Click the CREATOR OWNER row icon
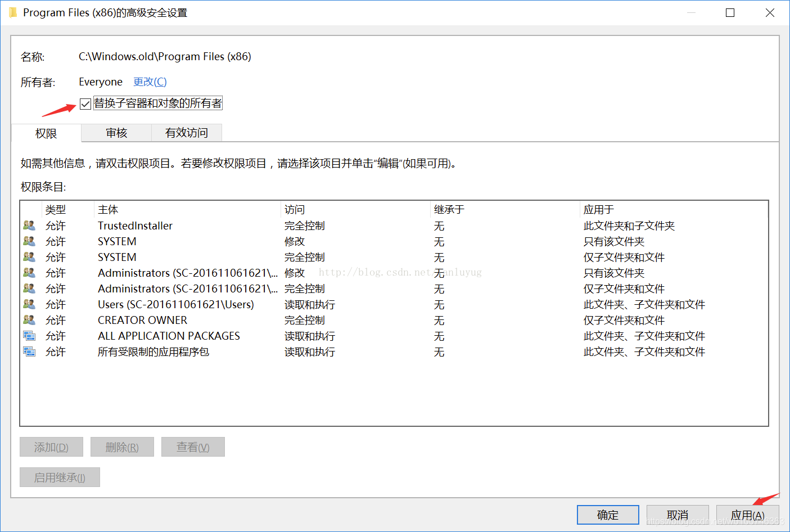The width and height of the screenshot is (790, 532). click(29, 320)
